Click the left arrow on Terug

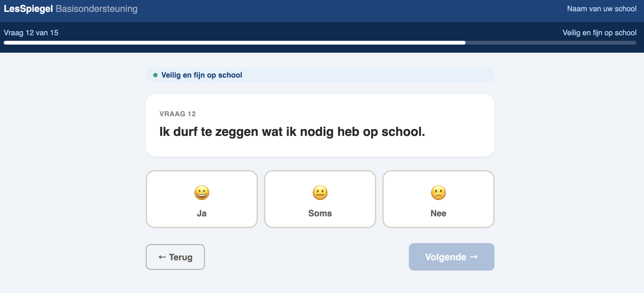[162, 257]
